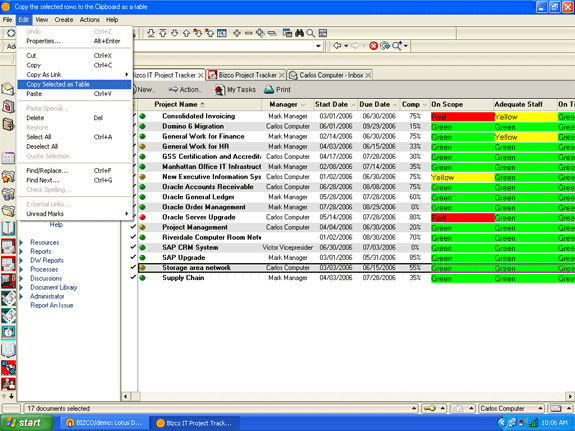Screen dimensions: 575x431
Task: Click red On Scope cell for Consolidated Invoicing
Action: tap(462, 117)
